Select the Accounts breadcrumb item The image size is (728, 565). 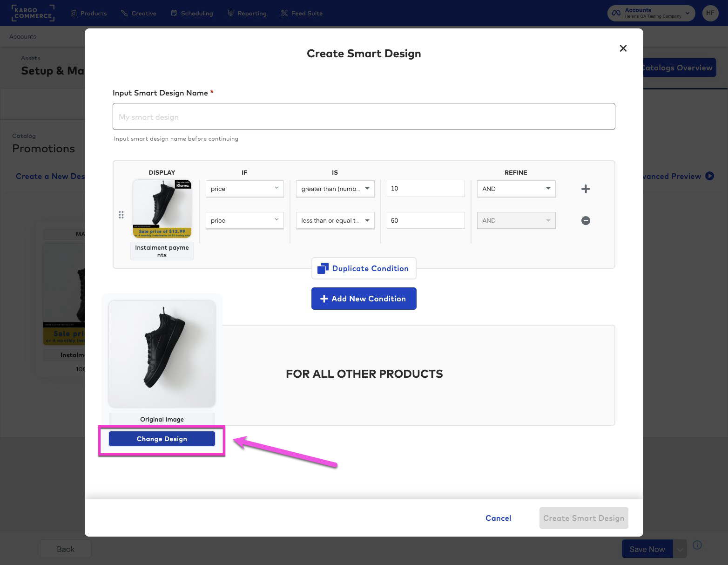pos(22,36)
